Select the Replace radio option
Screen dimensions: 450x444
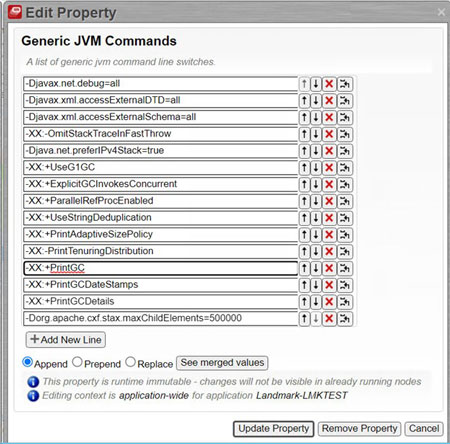(130, 362)
